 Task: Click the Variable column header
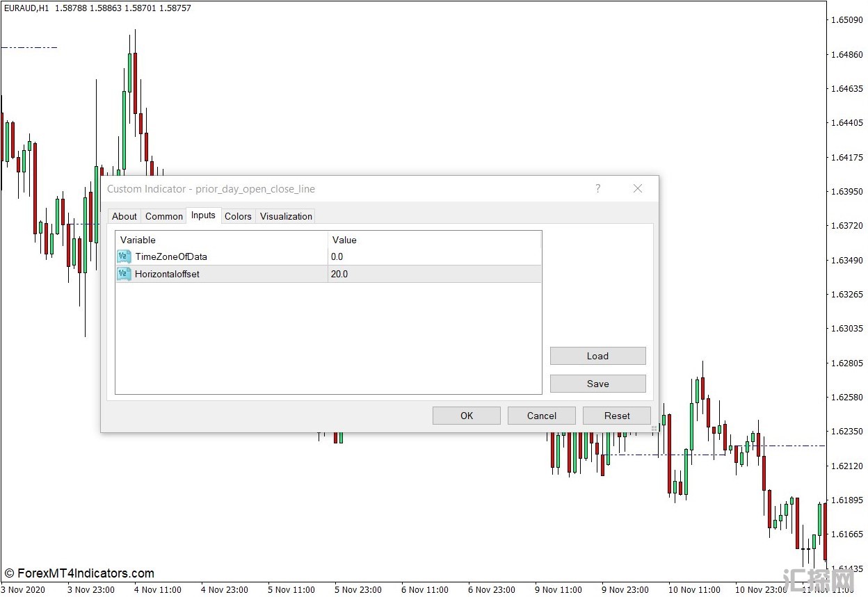click(x=221, y=240)
